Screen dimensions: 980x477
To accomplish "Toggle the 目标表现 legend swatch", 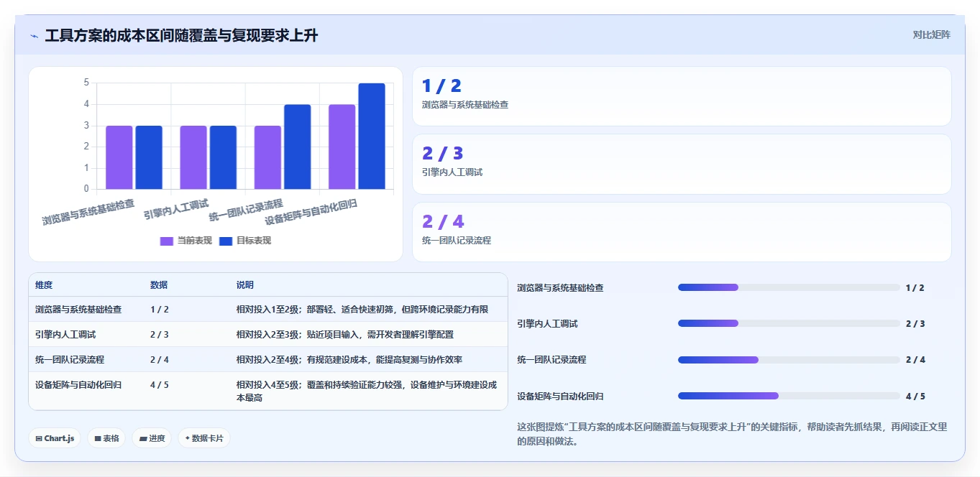I will pyautogui.click(x=226, y=241).
